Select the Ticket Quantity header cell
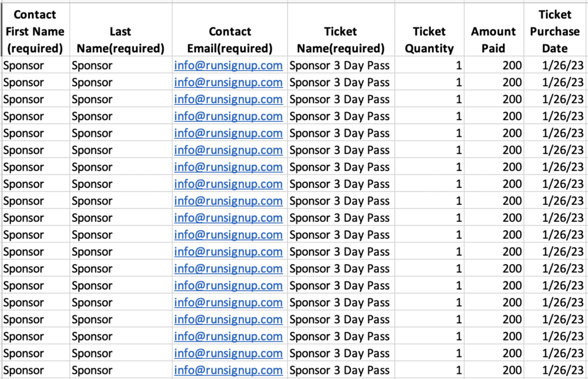The image size is (588, 379). point(430,30)
